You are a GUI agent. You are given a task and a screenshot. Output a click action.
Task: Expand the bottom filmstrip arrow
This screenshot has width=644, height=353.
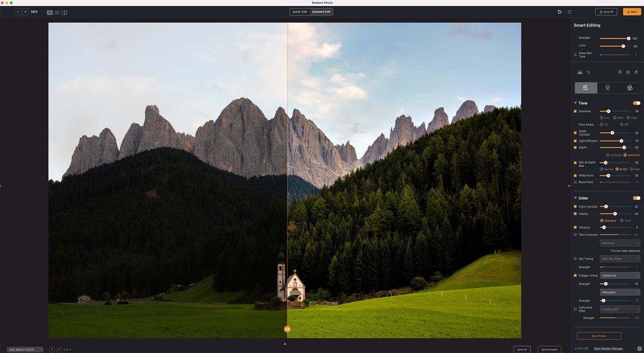point(285,343)
